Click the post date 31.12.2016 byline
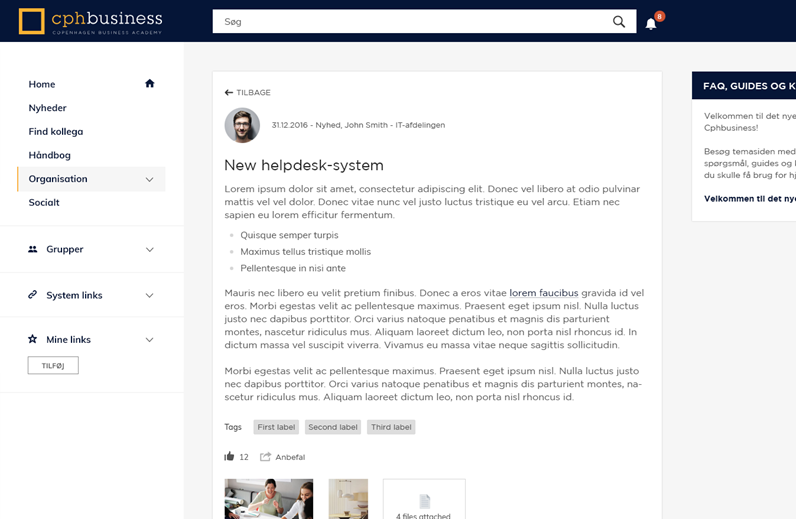 click(358, 125)
